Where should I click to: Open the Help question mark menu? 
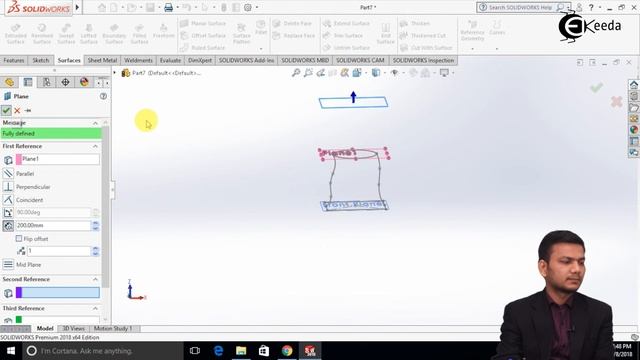pos(591,7)
